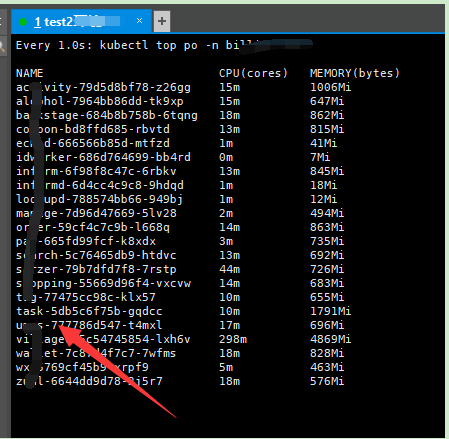Click the 683Mi memory value
Viewport: 449px width, 439px height.
point(327,283)
